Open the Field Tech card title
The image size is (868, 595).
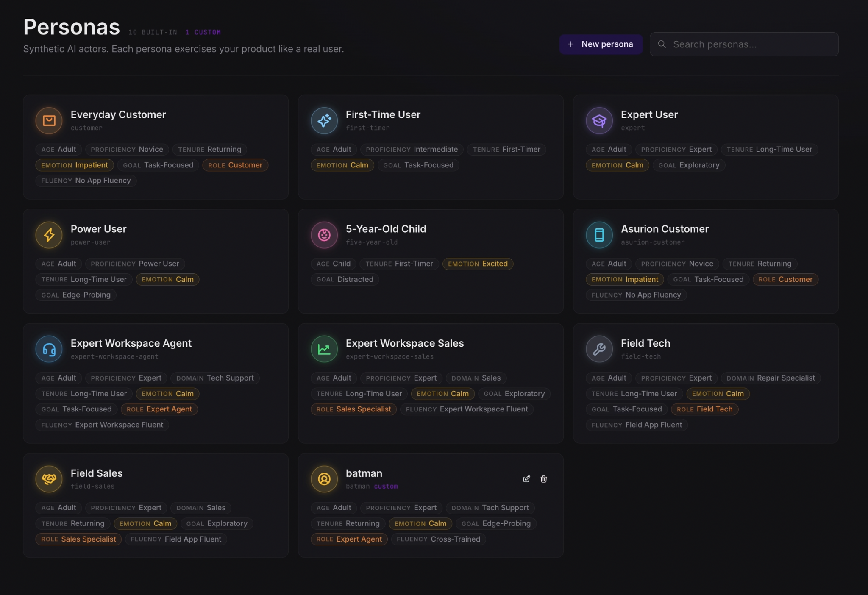pos(645,343)
